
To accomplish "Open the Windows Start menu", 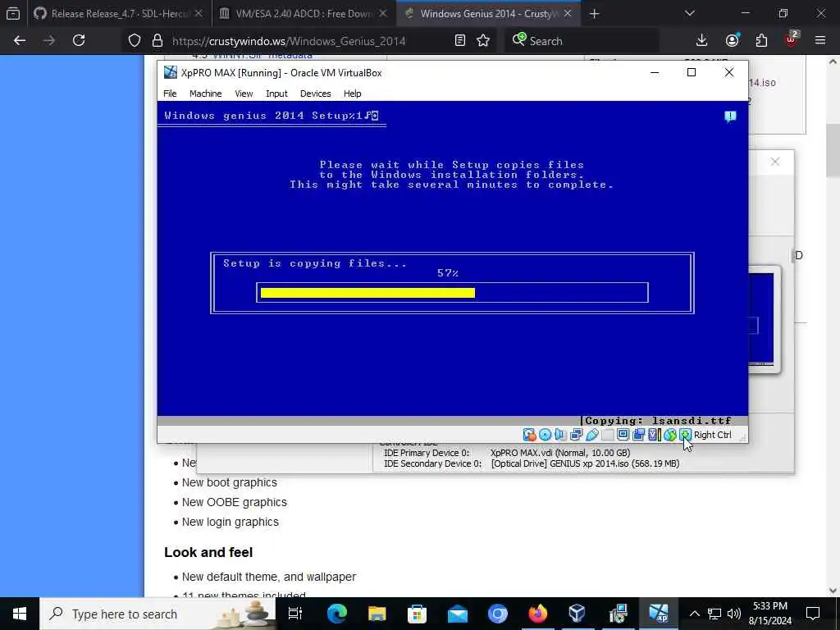I will (x=20, y=614).
